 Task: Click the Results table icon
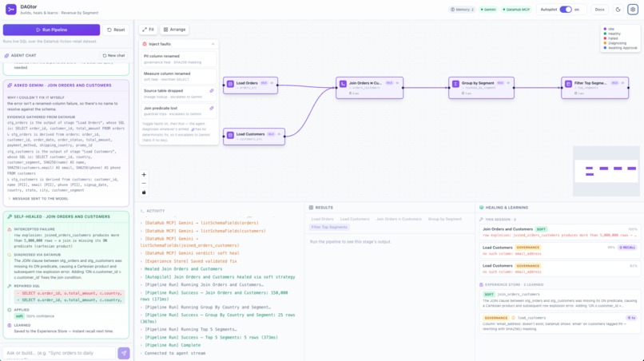(x=311, y=208)
